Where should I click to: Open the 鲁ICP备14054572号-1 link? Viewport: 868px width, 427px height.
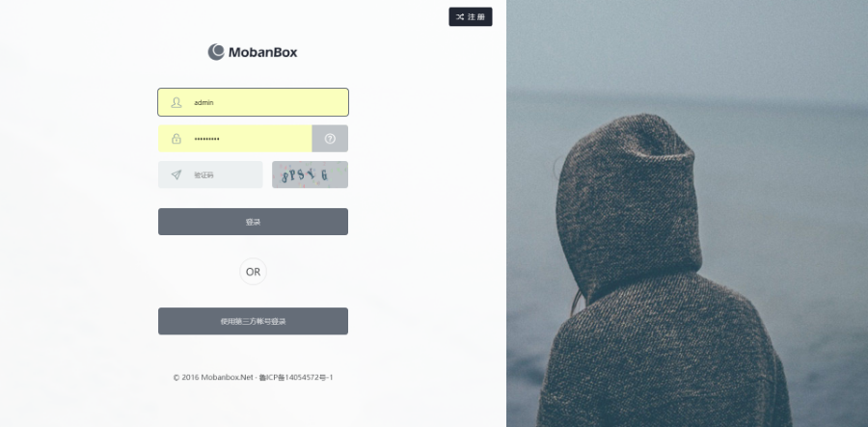point(296,377)
